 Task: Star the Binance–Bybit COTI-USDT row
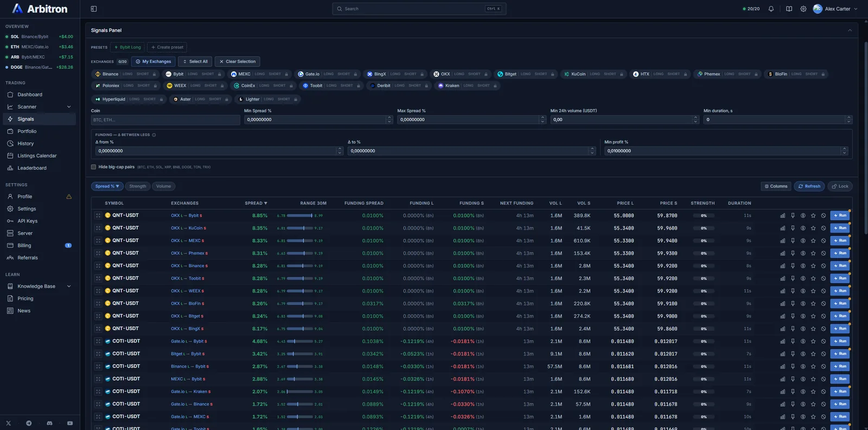(x=813, y=366)
